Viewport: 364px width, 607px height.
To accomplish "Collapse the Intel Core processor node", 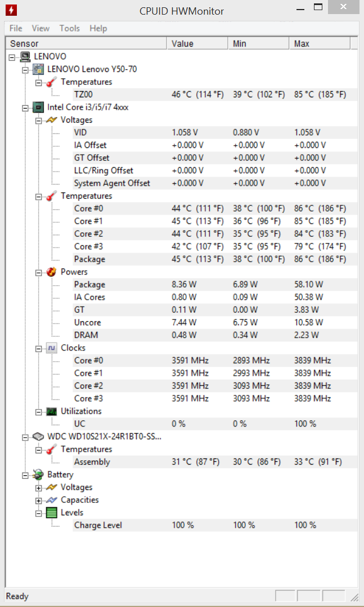I will (x=25, y=108).
